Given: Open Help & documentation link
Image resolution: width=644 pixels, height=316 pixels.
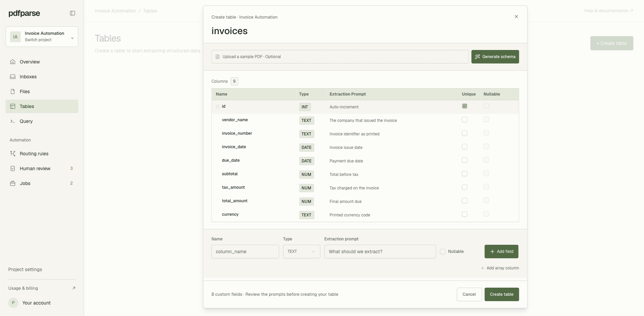Looking at the screenshot, I should pos(609,11).
